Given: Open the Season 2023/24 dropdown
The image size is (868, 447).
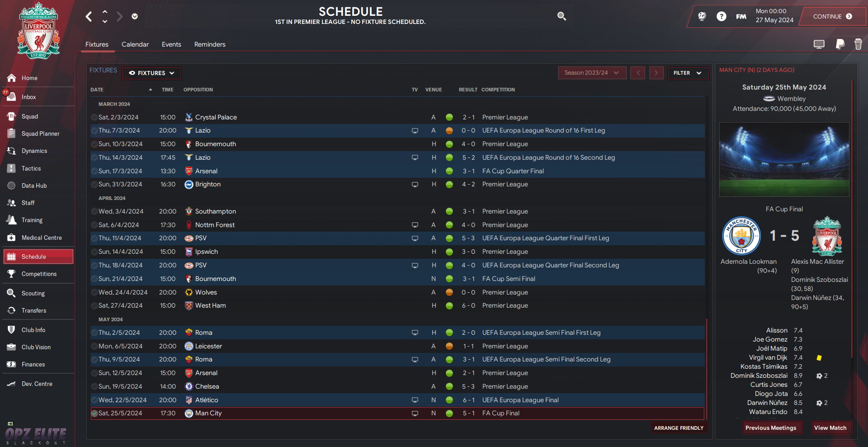Looking at the screenshot, I should [x=592, y=73].
